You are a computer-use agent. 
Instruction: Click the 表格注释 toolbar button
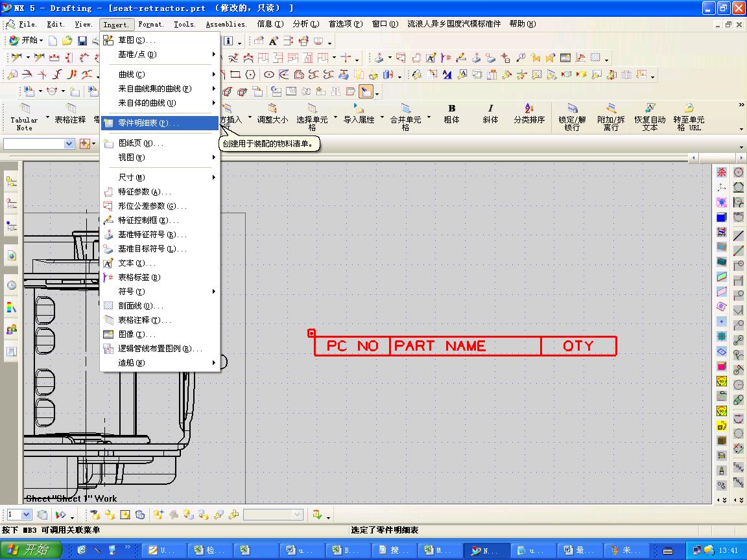tap(70, 114)
